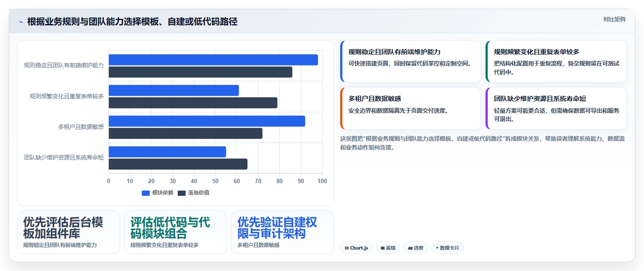
Task: Click blue bar for 规则稳定且团队有前端维护能力
Action: click(213, 60)
